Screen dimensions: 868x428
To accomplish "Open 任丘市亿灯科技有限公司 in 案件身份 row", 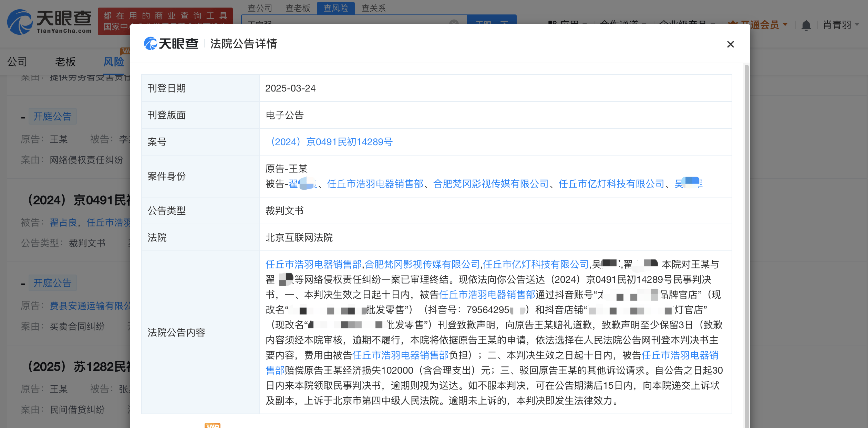I will click(611, 184).
